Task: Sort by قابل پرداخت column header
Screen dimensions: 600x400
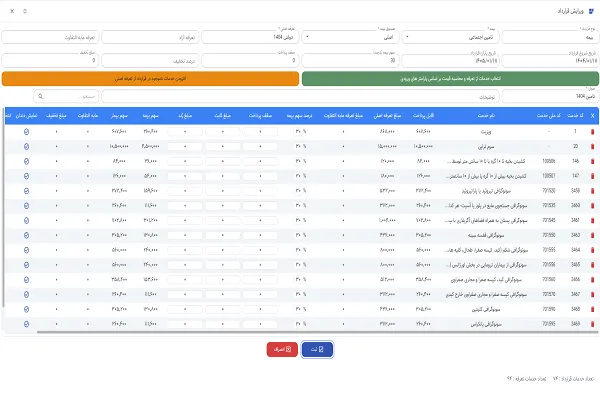Action: pos(423,116)
